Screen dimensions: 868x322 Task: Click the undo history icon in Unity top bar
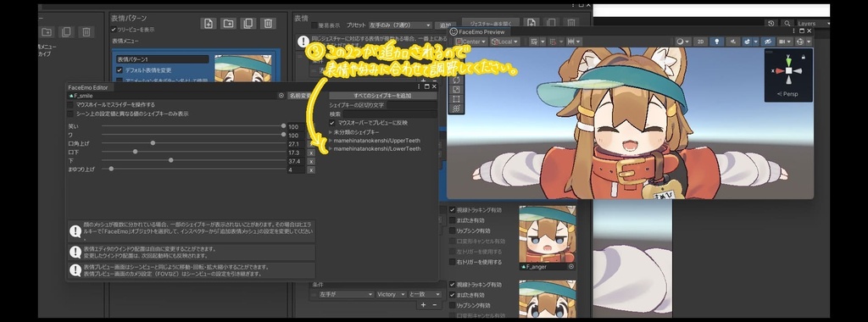point(771,24)
